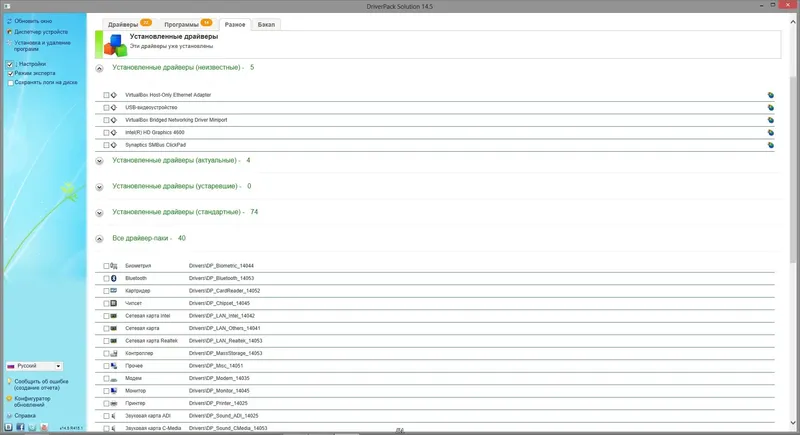Image resolution: width=800 pixels, height=435 pixels.
Task: Tick the Биометрия driver pack checkbox
Action: tap(106, 266)
